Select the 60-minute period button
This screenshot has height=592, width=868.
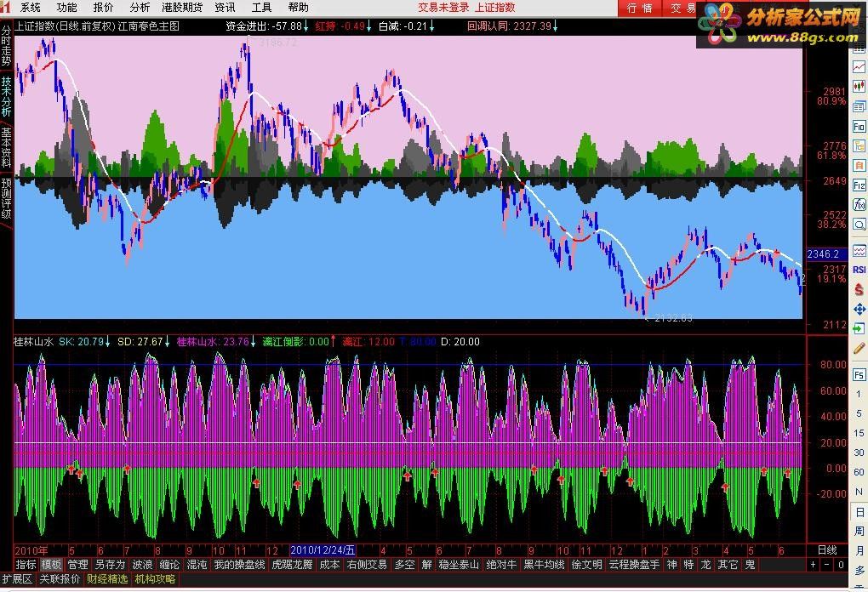(859, 472)
